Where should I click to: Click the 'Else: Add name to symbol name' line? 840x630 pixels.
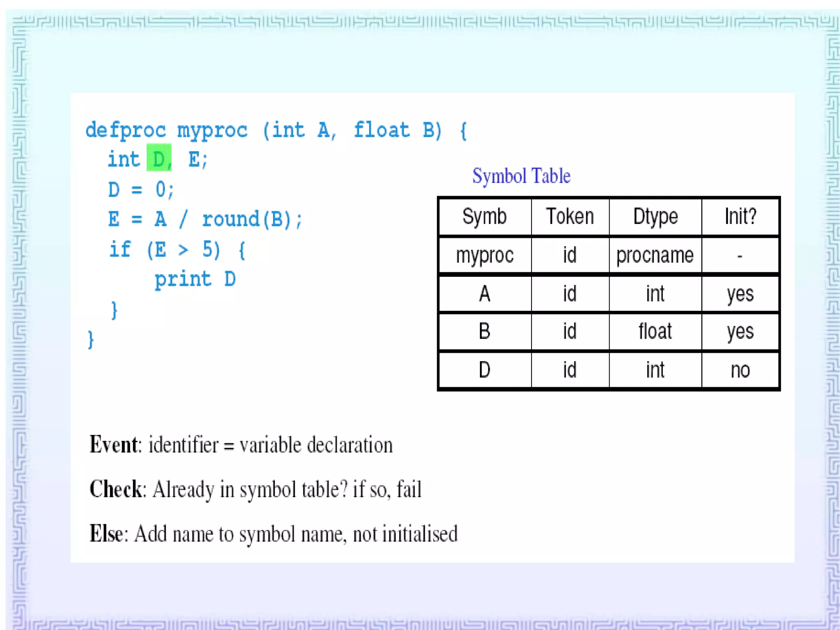pos(274,534)
